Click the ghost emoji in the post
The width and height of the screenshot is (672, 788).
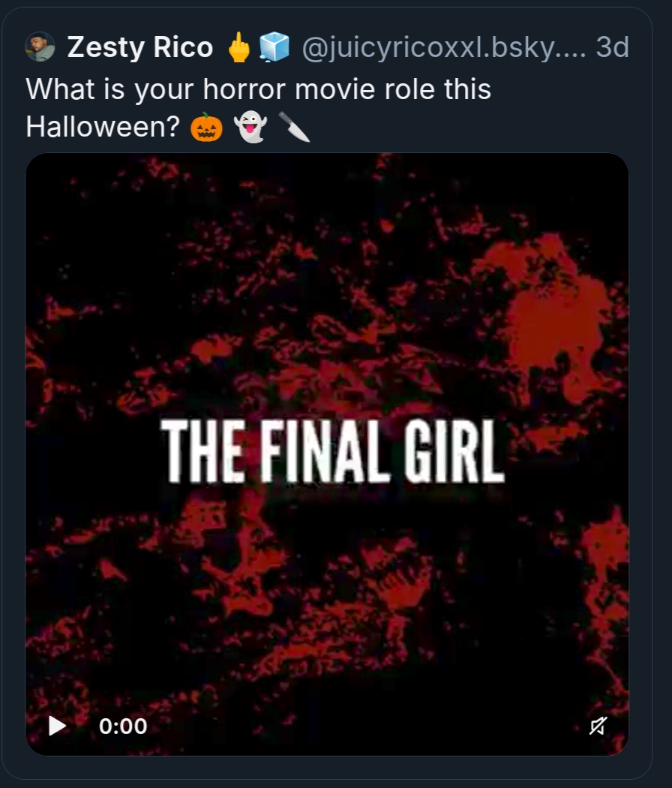[250, 128]
